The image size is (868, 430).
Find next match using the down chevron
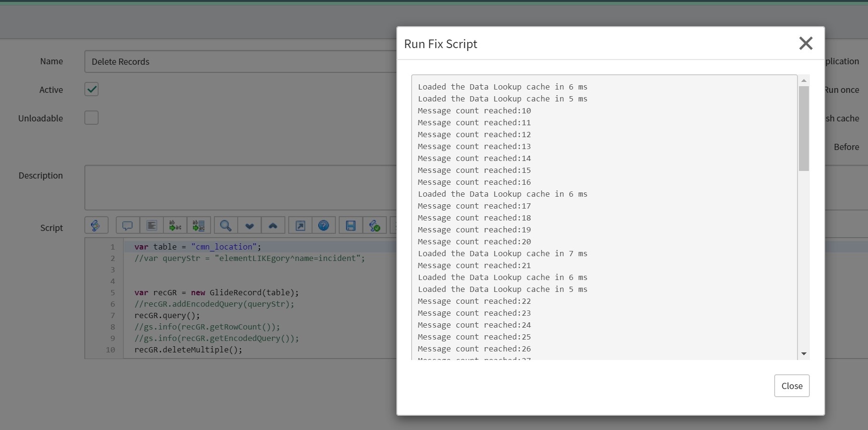click(249, 225)
